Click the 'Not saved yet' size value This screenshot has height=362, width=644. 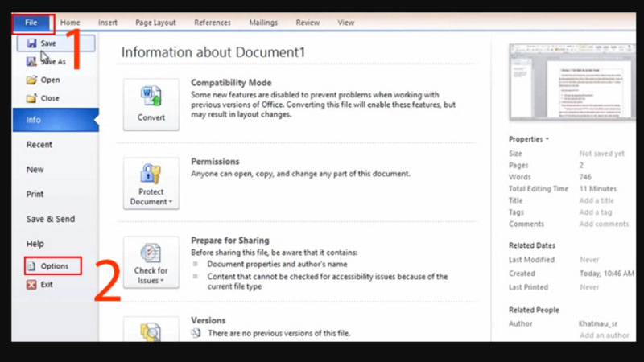pyautogui.click(x=601, y=154)
